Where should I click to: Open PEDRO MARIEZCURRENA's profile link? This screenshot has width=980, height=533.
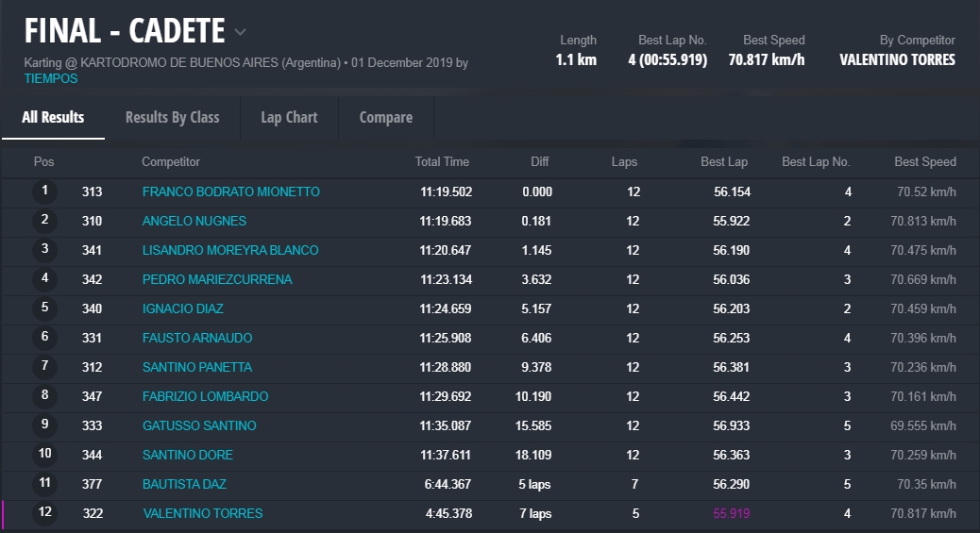point(216,280)
